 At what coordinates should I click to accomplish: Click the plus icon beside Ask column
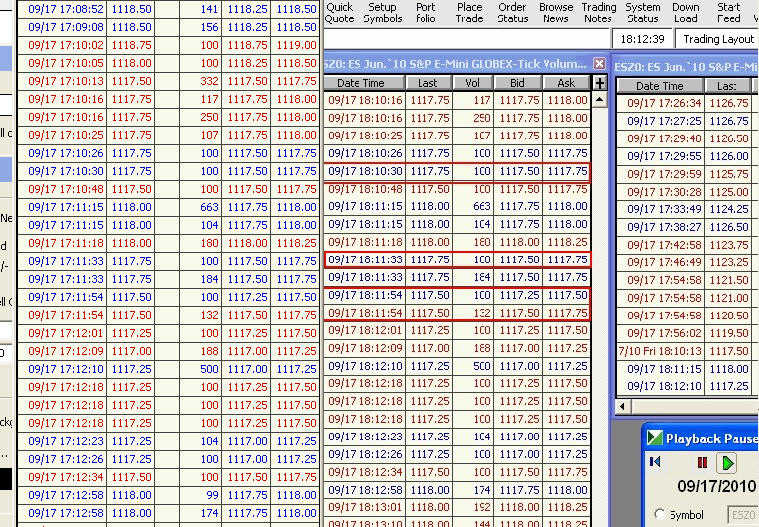[x=600, y=84]
